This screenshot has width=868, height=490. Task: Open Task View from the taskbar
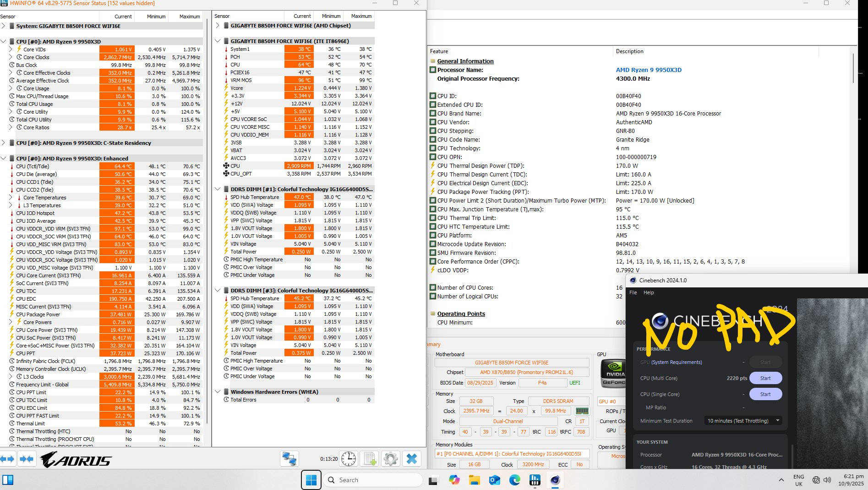click(x=433, y=480)
